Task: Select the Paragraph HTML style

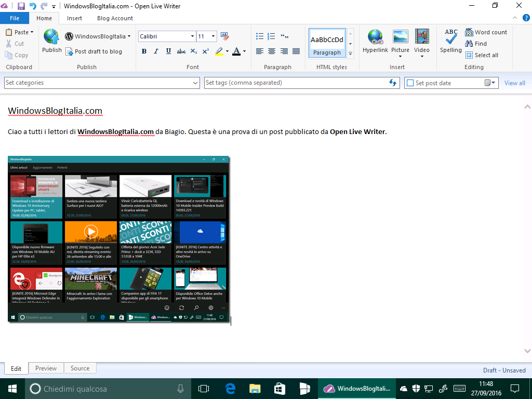Action: 327,43
